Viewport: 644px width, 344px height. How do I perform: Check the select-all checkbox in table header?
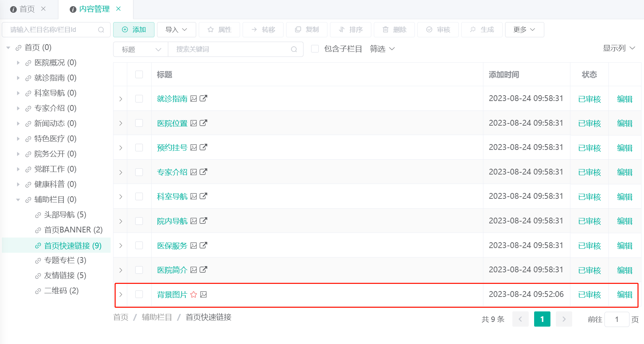pyautogui.click(x=139, y=74)
